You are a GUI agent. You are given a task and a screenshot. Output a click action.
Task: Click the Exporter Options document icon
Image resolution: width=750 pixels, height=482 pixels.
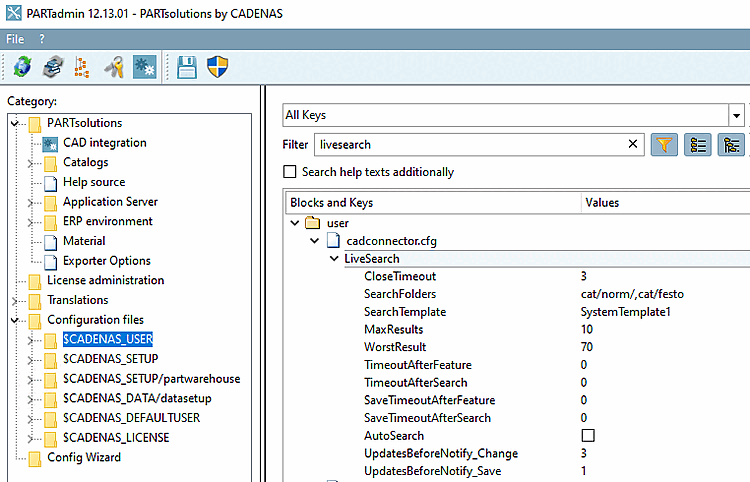pyautogui.click(x=51, y=262)
